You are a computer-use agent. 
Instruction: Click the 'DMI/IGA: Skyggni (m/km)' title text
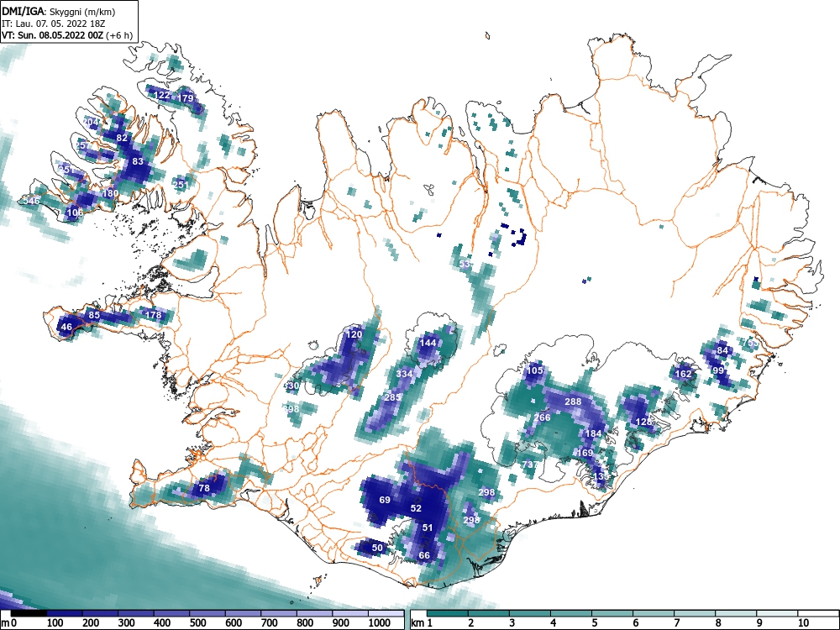pyautogui.click(x=59, y=12)
